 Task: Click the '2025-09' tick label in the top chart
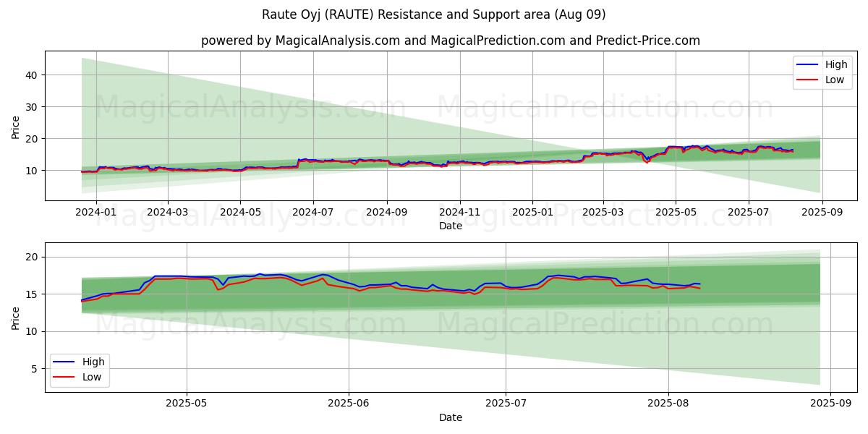coord(823,213)
